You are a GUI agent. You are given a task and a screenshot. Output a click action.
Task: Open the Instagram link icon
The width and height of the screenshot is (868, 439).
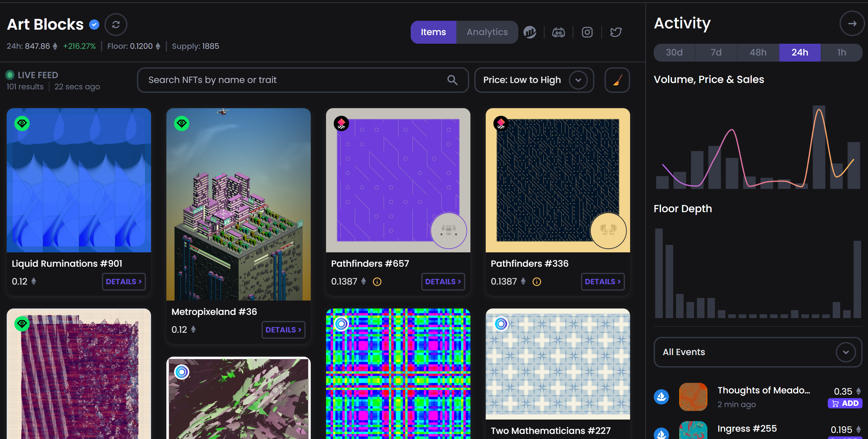pos(587,32)
